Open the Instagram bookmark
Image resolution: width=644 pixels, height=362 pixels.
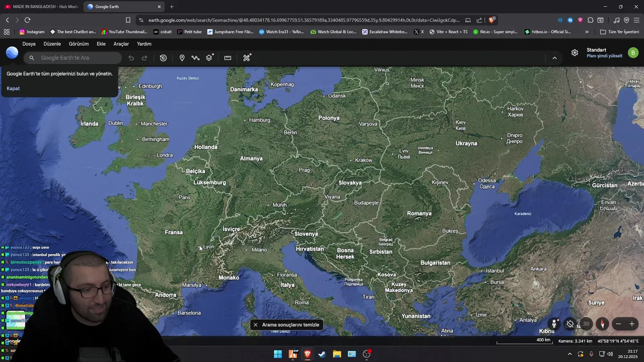(x=32, y=32)
